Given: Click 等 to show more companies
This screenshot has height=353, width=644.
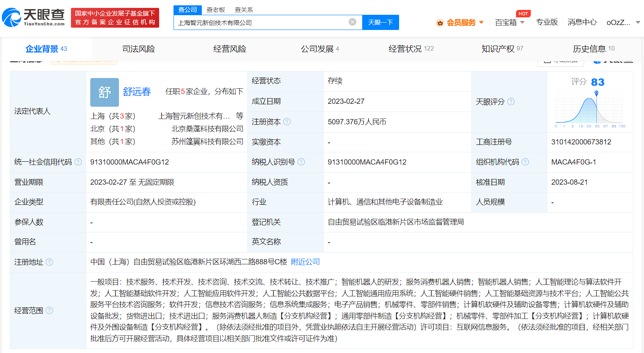Looking at the screenshot, I should [240, 116].
